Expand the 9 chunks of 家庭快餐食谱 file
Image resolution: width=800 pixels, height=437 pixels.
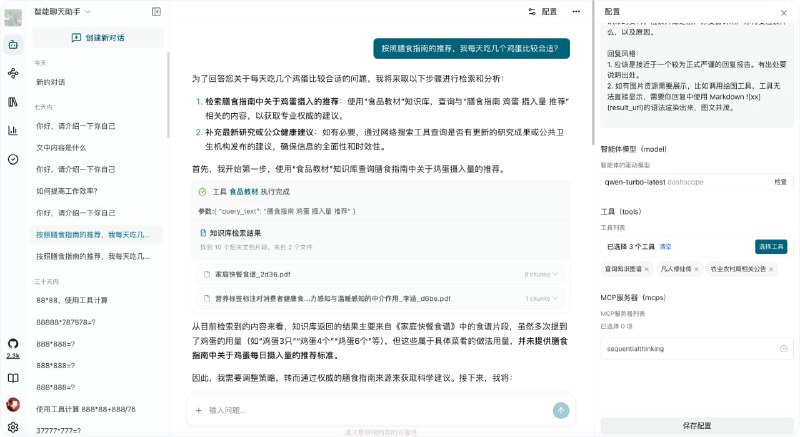pos(541,274)
